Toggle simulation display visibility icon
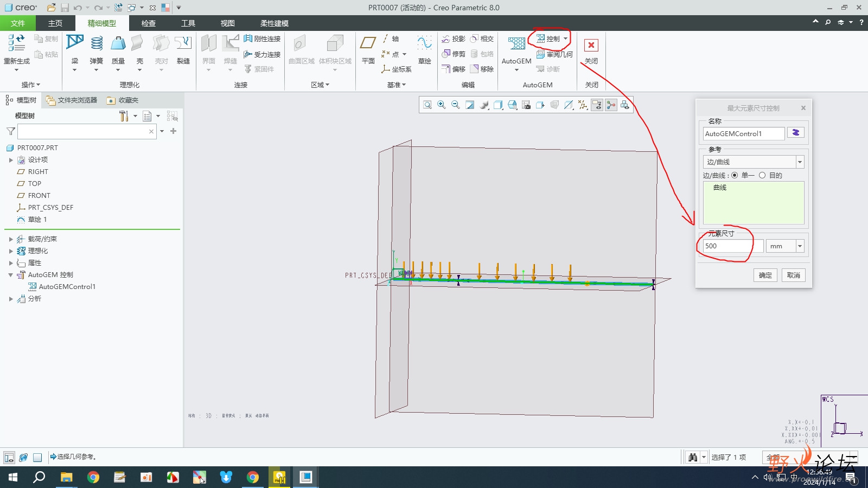 tap(625, 105)
